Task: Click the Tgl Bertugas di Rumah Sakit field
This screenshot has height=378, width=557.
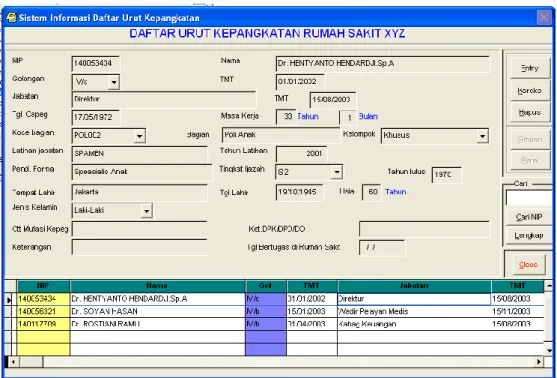Action: [x=382, y=248]
